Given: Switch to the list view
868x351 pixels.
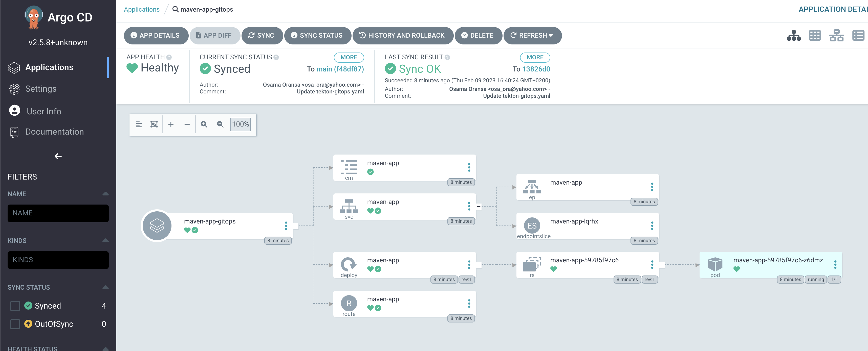Looking at the screenshot, I should [x=858, y=35].
